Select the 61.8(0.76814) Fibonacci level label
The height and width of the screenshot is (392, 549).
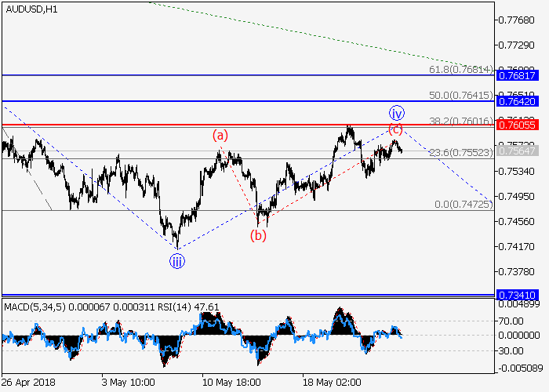click(463, 69)
